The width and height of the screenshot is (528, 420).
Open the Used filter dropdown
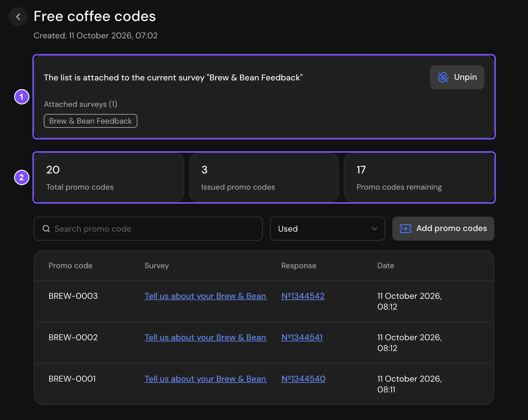[327, 229]
